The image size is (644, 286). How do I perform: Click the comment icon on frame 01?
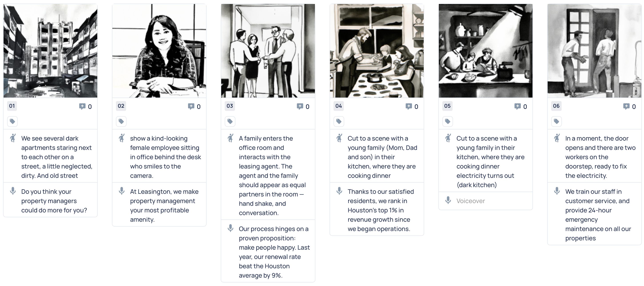pos(83,106)
